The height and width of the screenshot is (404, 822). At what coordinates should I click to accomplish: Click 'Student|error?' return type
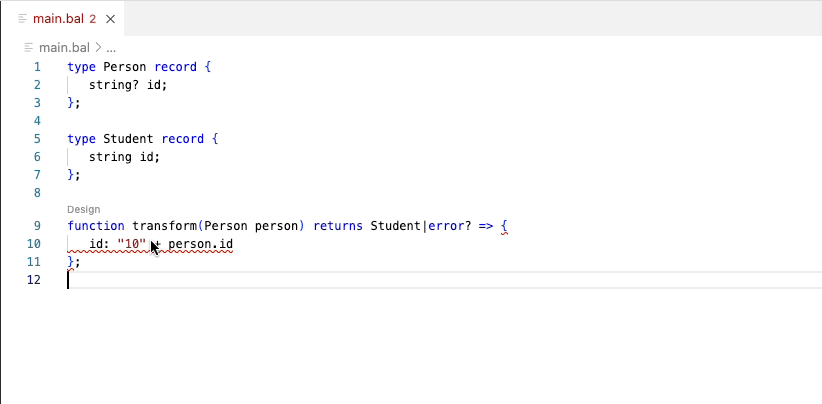coord(421,226)
